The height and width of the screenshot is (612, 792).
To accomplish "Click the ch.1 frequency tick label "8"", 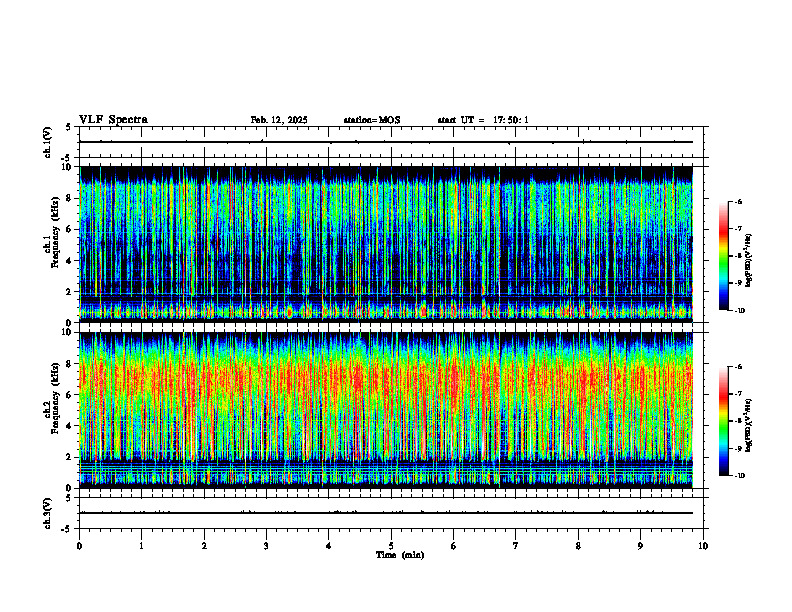I will coord(70,198).
